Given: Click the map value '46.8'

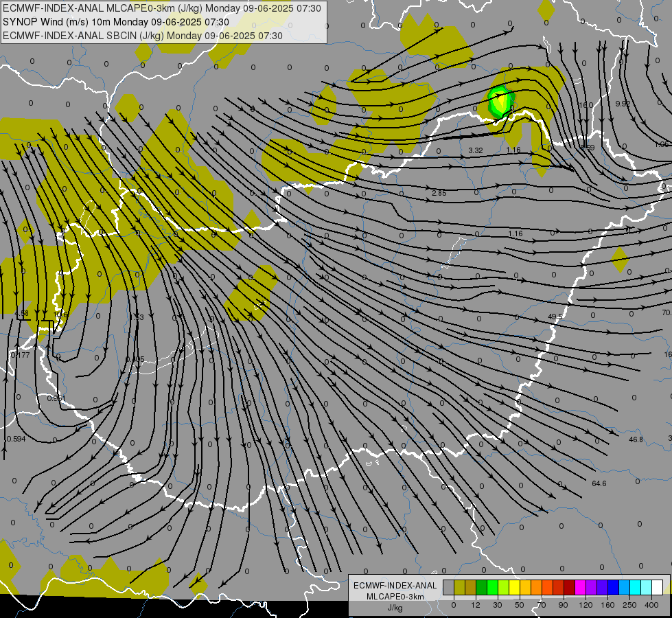Looking at the screenshot, I should [636, 439].
